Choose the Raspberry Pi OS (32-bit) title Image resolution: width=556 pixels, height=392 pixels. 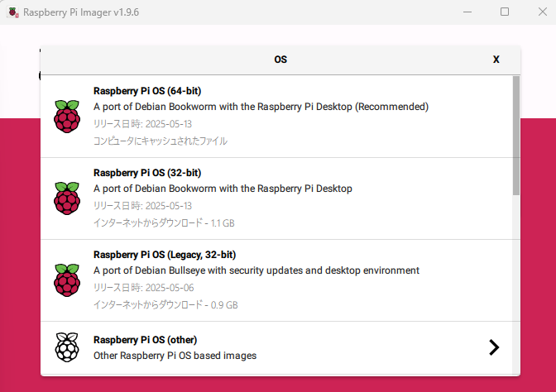[x=147, y=173]
